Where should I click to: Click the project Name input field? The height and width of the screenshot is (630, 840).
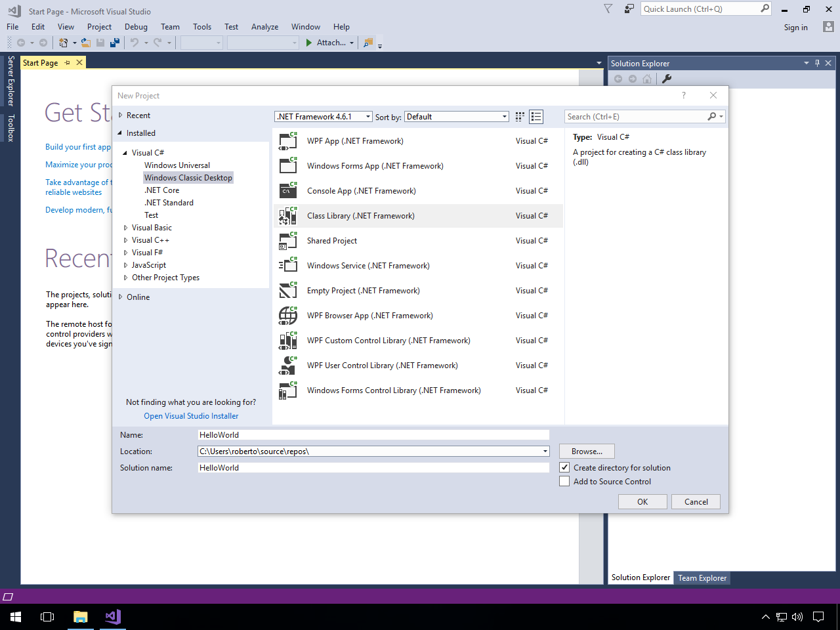[x=373, y=435]
